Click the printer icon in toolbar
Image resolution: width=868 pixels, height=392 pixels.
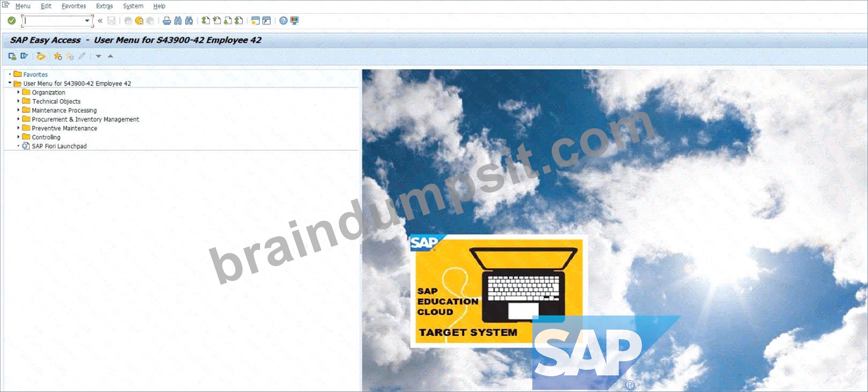(x=166, y=21)
